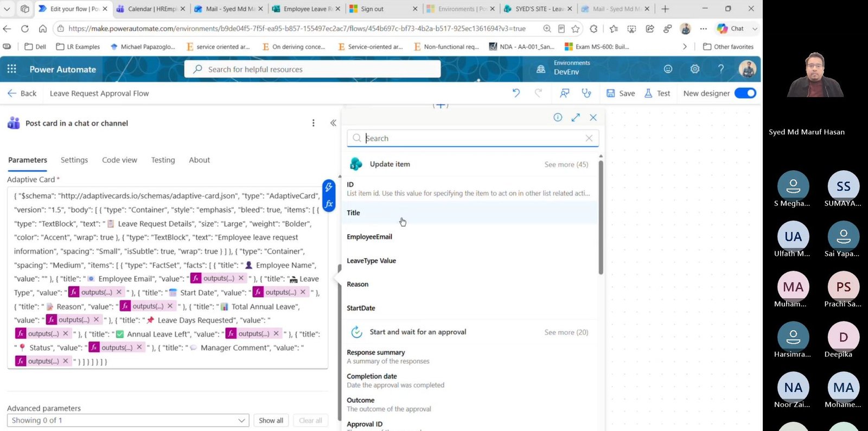The width and height of the screenshot is (868, 431).
Task: Click the Copilot feedback person icon in toolbar
Action: pos(565,93)
